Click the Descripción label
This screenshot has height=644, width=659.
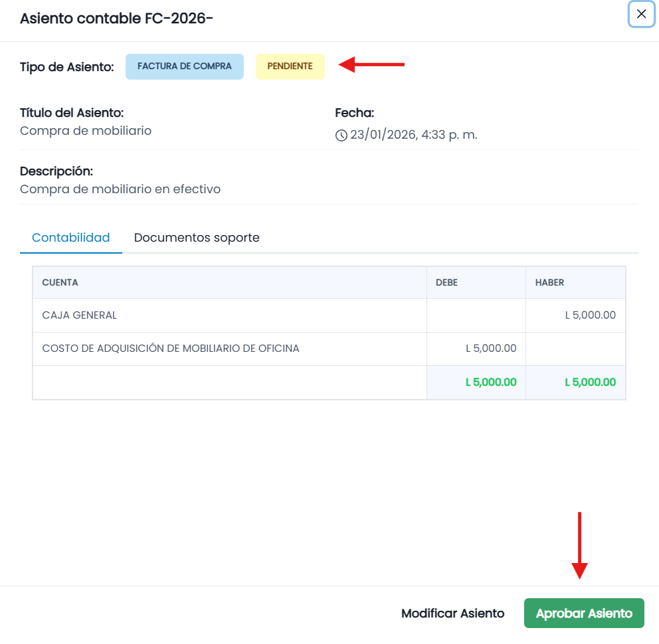pyautogui.click(x=56, y=171)
